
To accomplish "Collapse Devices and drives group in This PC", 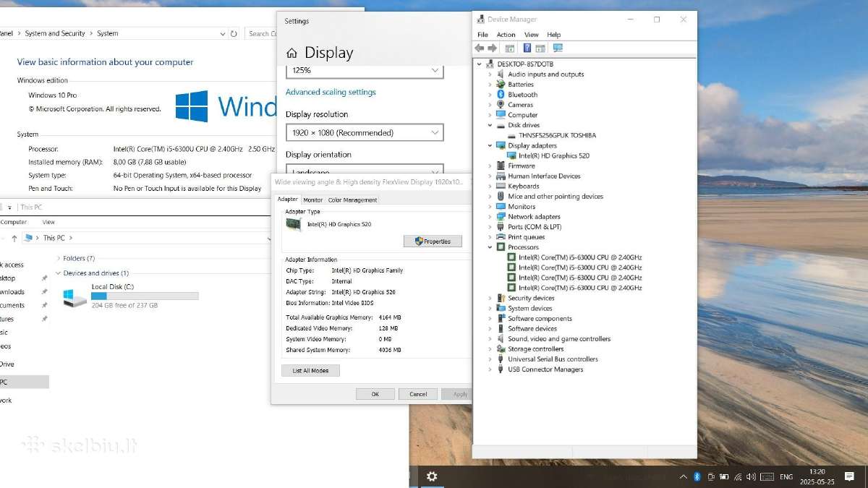I will tap(58, 273).
